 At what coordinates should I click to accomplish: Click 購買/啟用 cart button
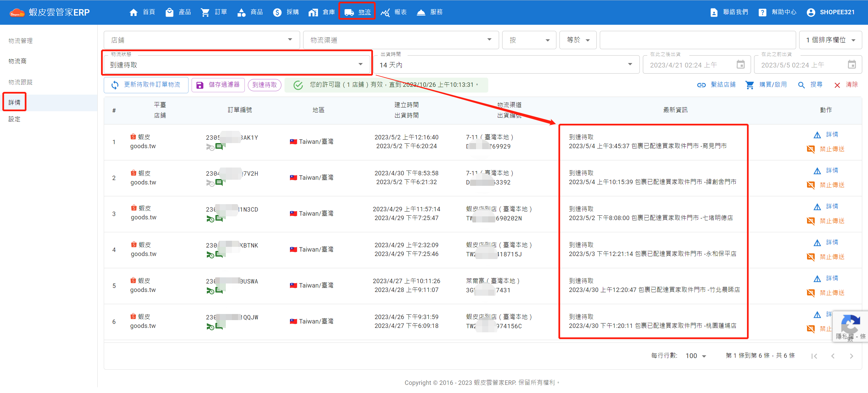[766, 85]
